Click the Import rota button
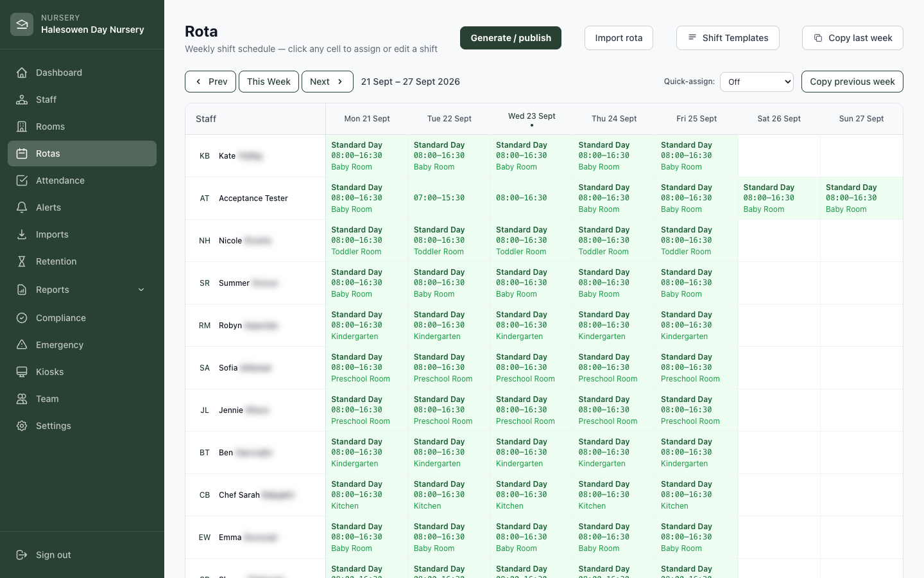The height and width of the screenshot is (578, 924). [619, 38]
